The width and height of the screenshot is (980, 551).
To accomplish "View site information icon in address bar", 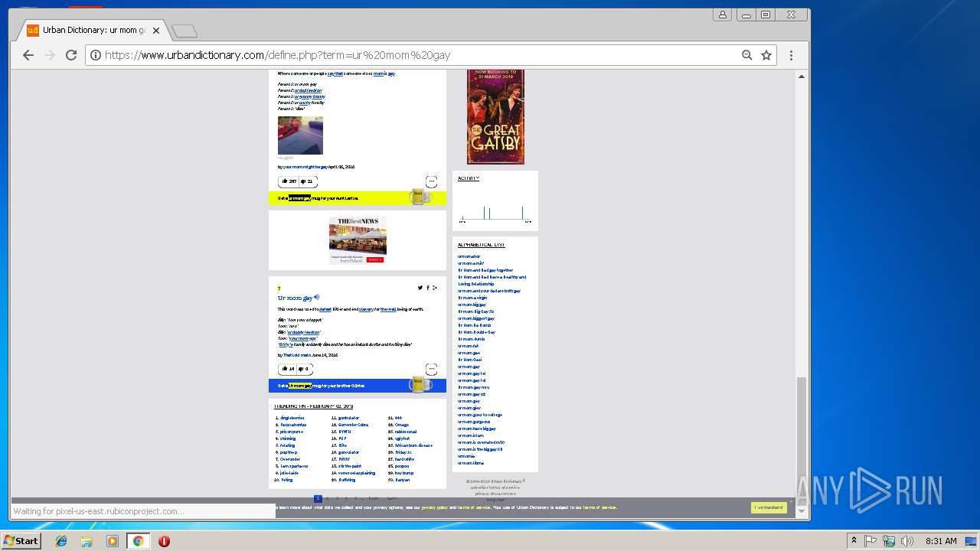I will (96, 55).
